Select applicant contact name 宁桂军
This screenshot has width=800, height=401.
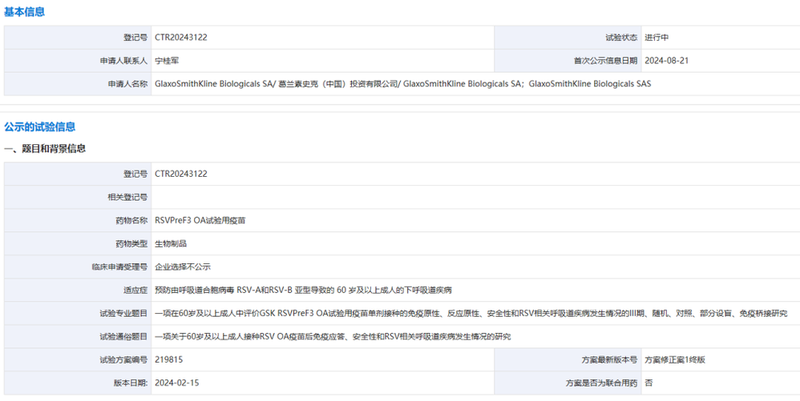[x=168, y=60]
